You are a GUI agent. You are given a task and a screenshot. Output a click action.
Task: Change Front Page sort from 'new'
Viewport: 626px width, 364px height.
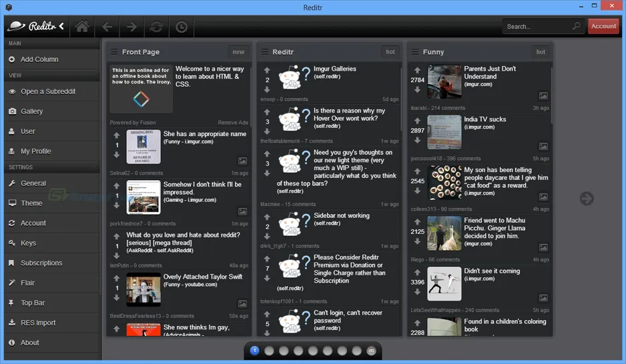[x=238, y=52]
